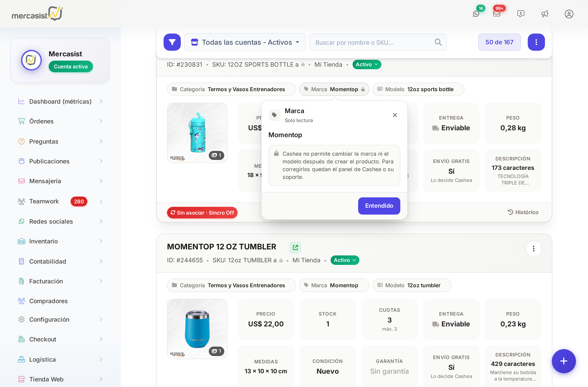Image resolution: width=588 pixels, height=387 pixels.
Task: Close the Marca popover with the X
Action: (x=395, y=115)
